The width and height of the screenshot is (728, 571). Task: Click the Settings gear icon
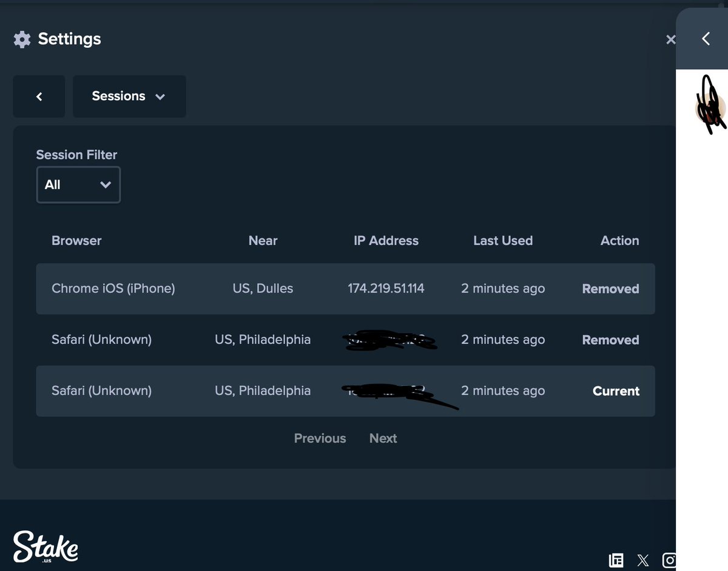pyautogui.click(x=22, y=39)
